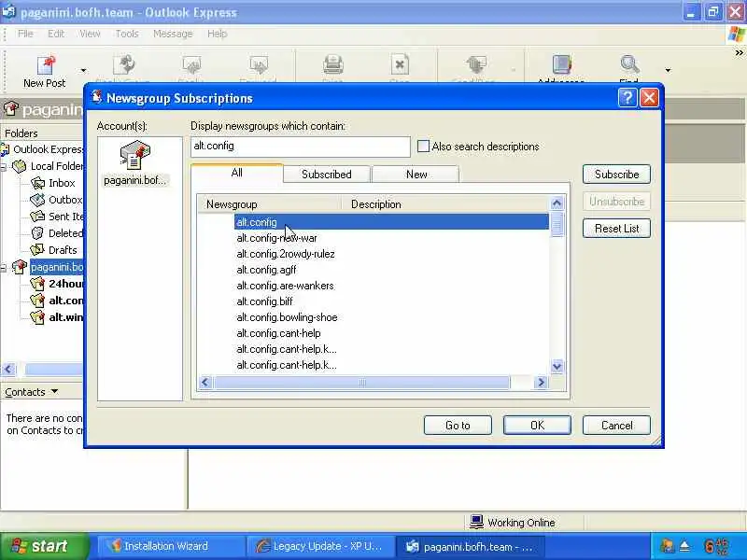This screenshot has width=747, height=560.
Task: Click the Newsgroup column header
Action: [x=270, y=204]
